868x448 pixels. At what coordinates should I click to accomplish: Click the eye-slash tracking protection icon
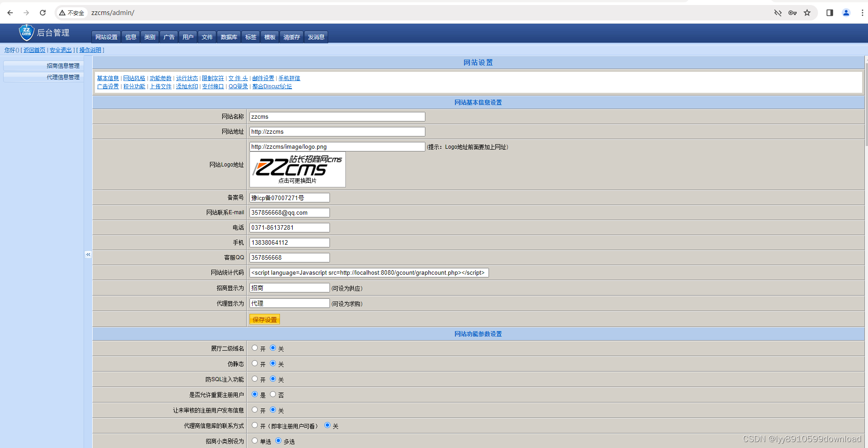(x=778, y=13)
